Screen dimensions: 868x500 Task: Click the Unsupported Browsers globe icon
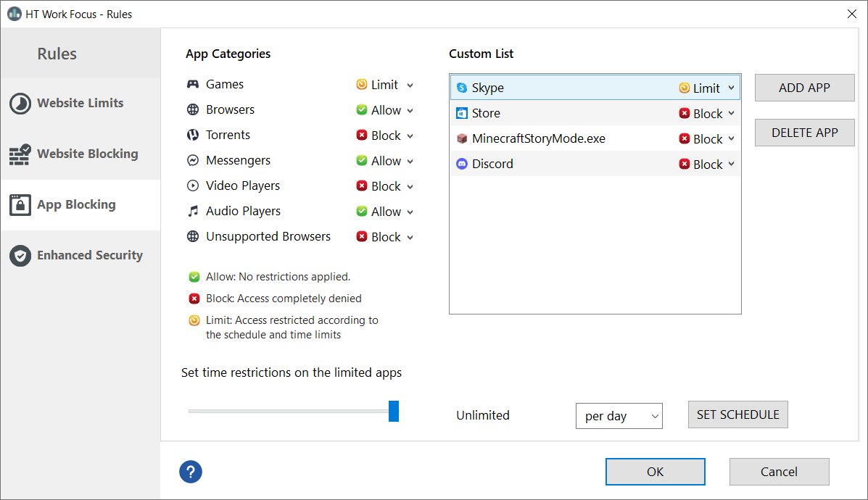[x=193, y=237]
